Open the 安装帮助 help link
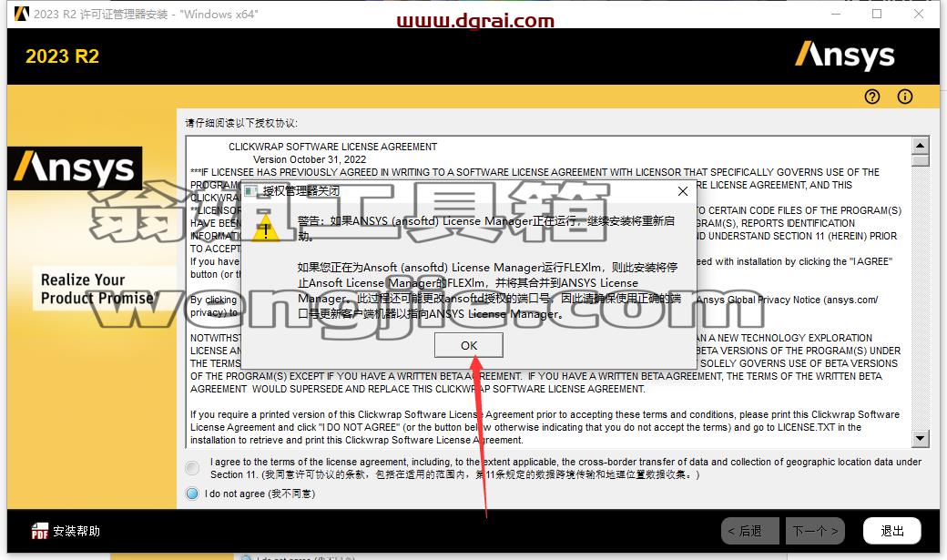Image resolution: width=947 pixels, height=560 pixels. click(76, 531)
